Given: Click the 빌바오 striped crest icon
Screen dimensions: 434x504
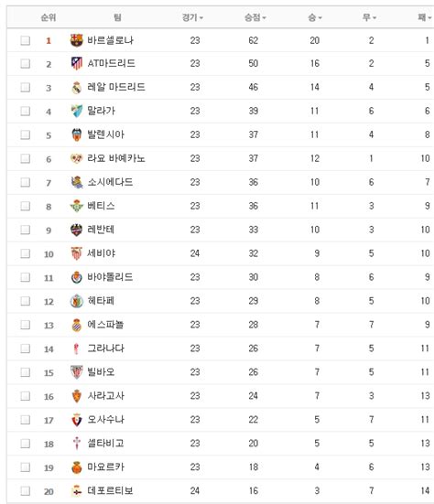Looking at the screenshot, I should (77, 372).
